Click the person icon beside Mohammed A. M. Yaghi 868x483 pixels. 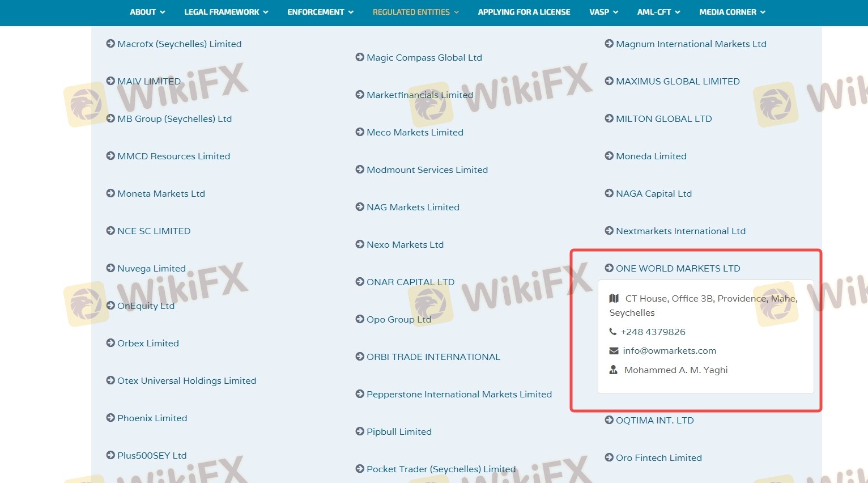(x=614, y=370)
